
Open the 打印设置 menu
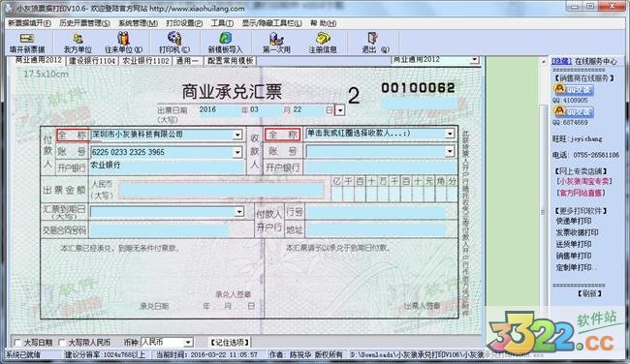184,23
